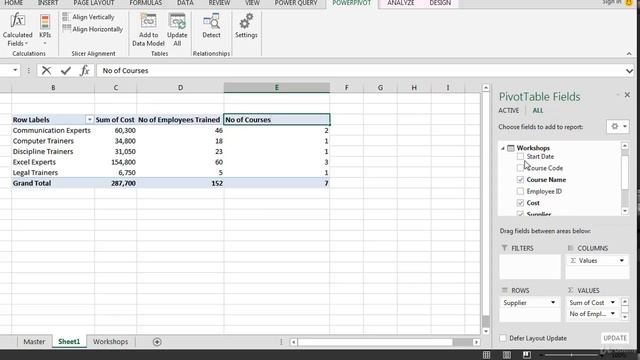
Task: Select column E header
Action: [x=277, y=87]
